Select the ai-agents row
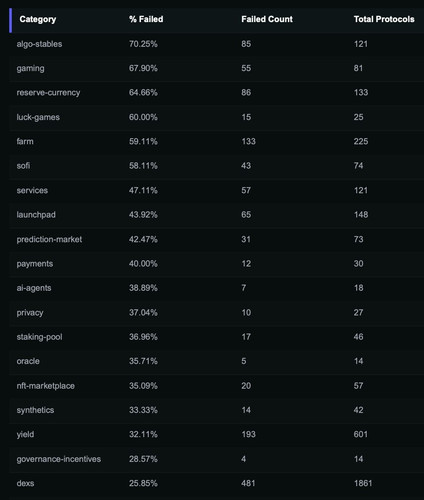The image size is (424, 500). tap(217, 288)
